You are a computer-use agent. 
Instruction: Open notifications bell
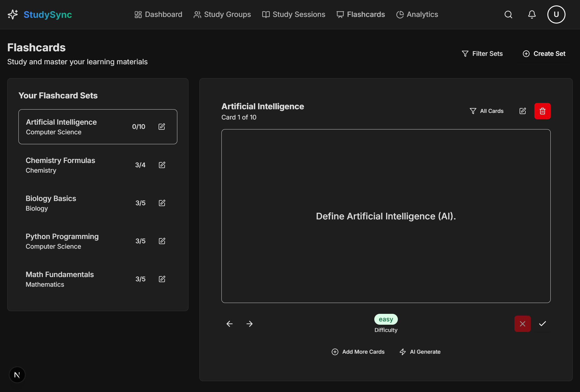point(532,14)
